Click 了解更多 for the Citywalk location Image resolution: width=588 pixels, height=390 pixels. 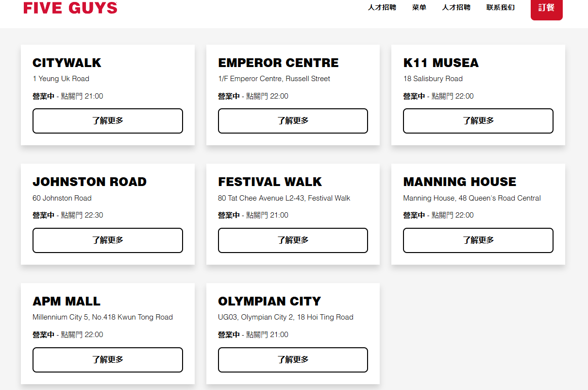(108, 121)
